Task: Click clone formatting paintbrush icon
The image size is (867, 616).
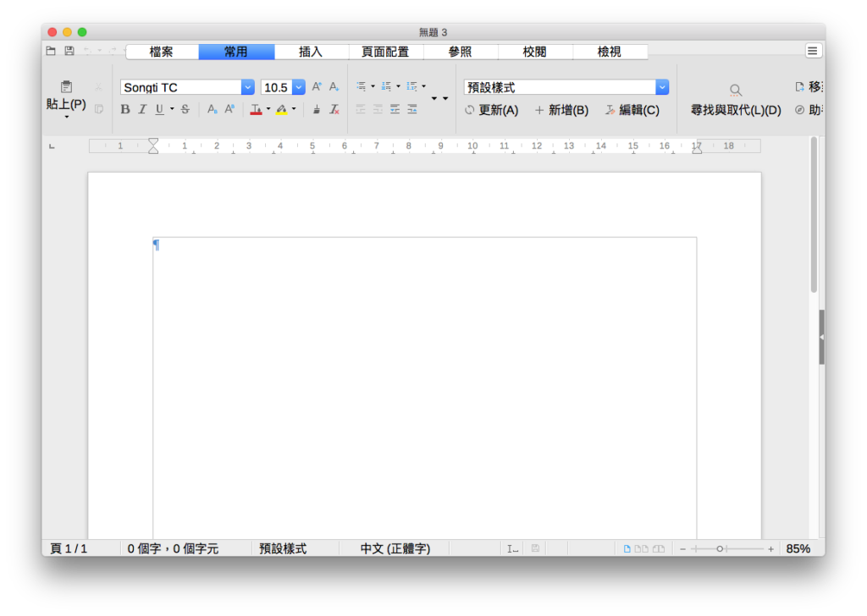Action: 317,109
